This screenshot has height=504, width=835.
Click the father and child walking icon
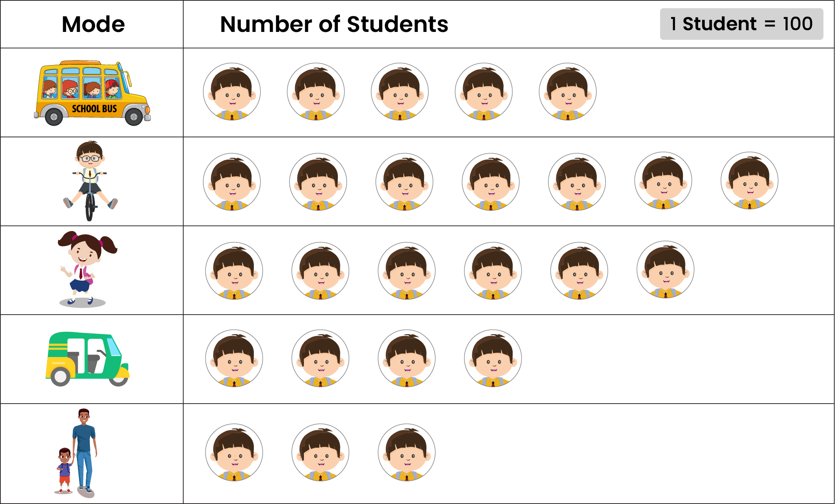[x=76, y=453]
